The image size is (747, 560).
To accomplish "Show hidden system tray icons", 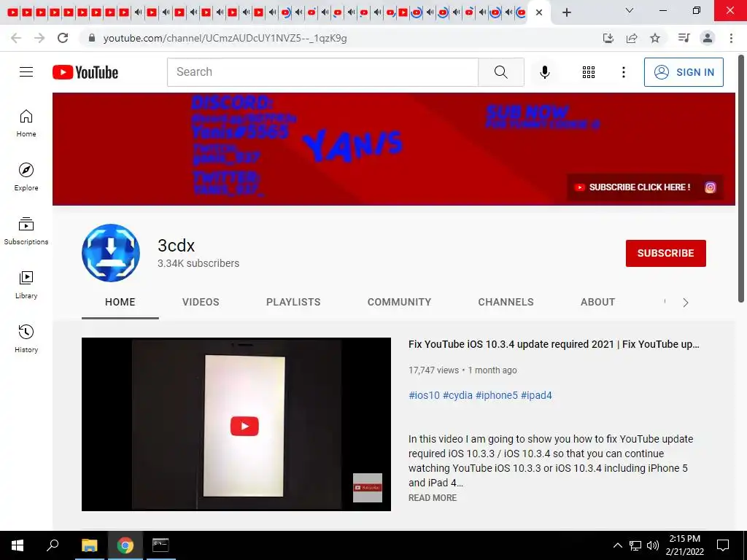I will [x=617, y=545].
